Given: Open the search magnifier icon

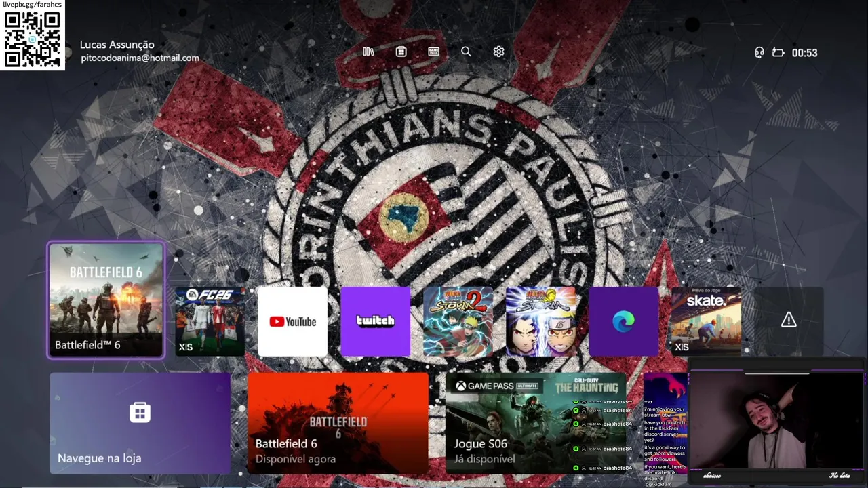Looking at the screenshot, I should pos(466,52).
